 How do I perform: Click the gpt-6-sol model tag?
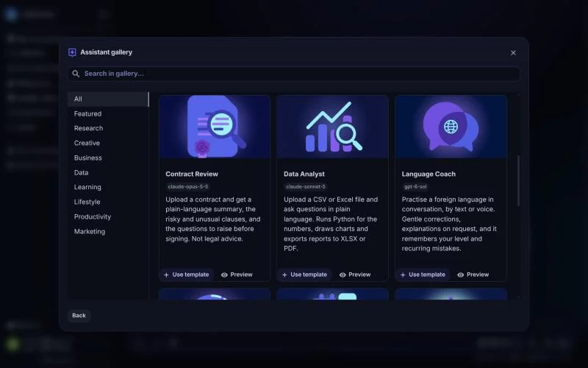415,187
